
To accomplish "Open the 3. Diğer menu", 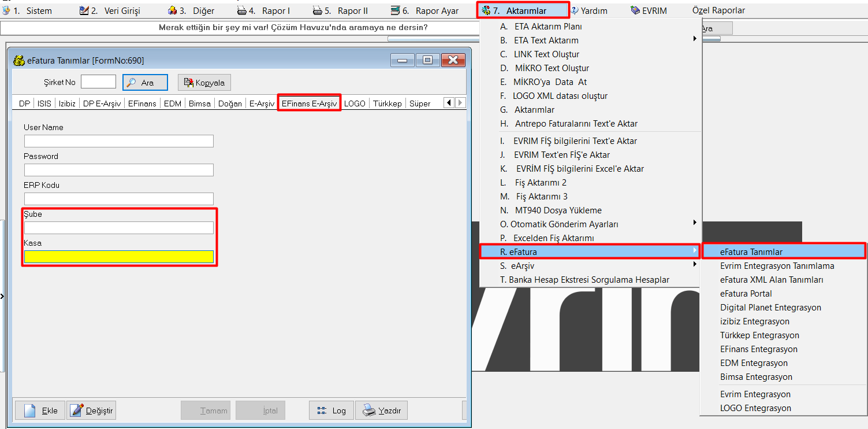I will click(x=191, y=10).
